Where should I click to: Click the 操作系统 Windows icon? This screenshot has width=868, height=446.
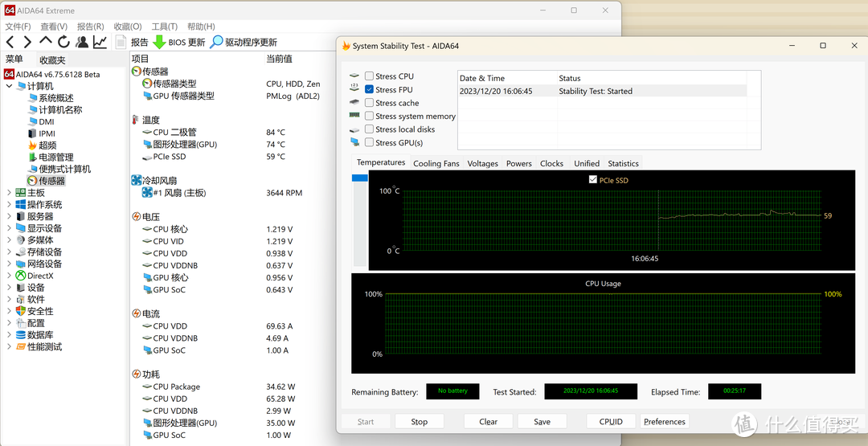(x=20, y=205)
